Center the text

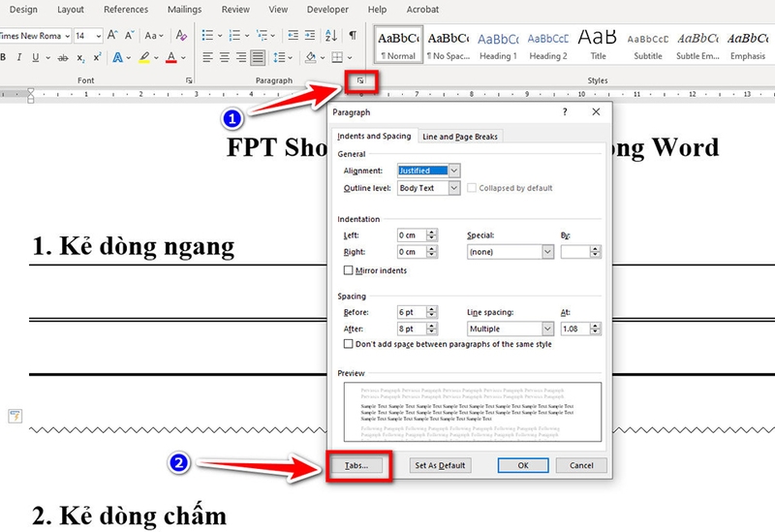point(225,57)
